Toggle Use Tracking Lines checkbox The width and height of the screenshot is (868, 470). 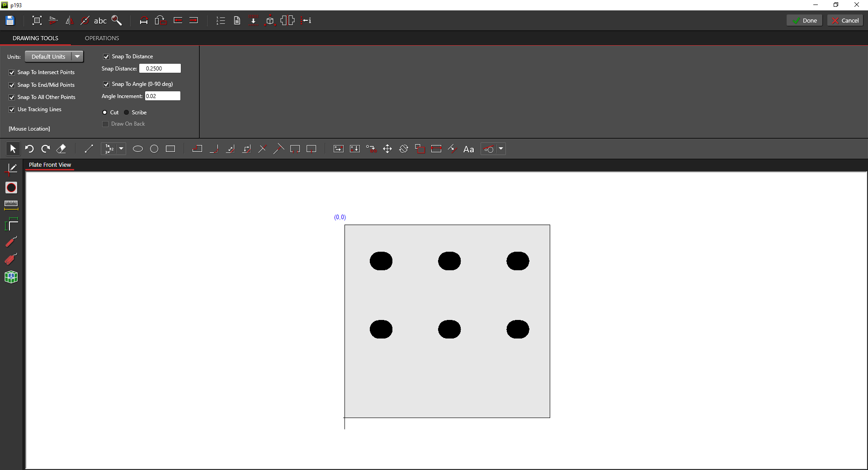tap(12, 109)
